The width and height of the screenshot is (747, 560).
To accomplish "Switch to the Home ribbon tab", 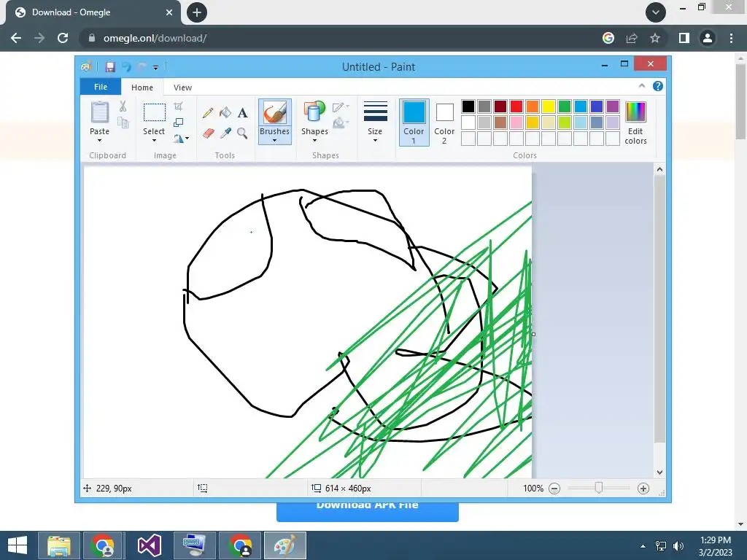I will [x=142, y=87].
